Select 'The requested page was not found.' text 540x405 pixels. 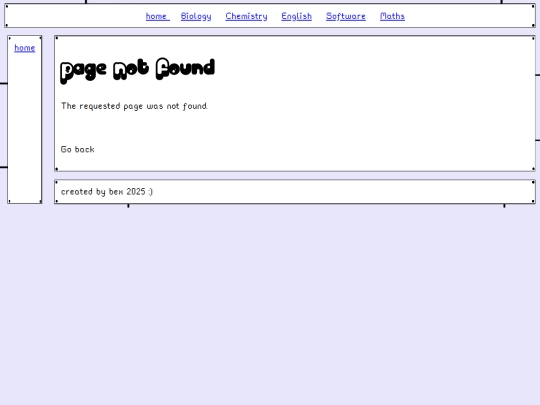134,106
